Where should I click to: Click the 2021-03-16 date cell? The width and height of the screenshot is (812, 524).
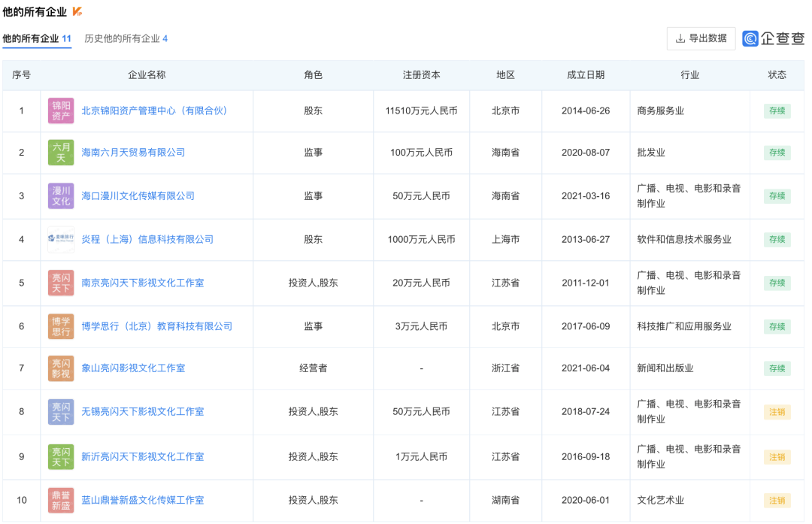pyautogui.click(x=585, y=196)
